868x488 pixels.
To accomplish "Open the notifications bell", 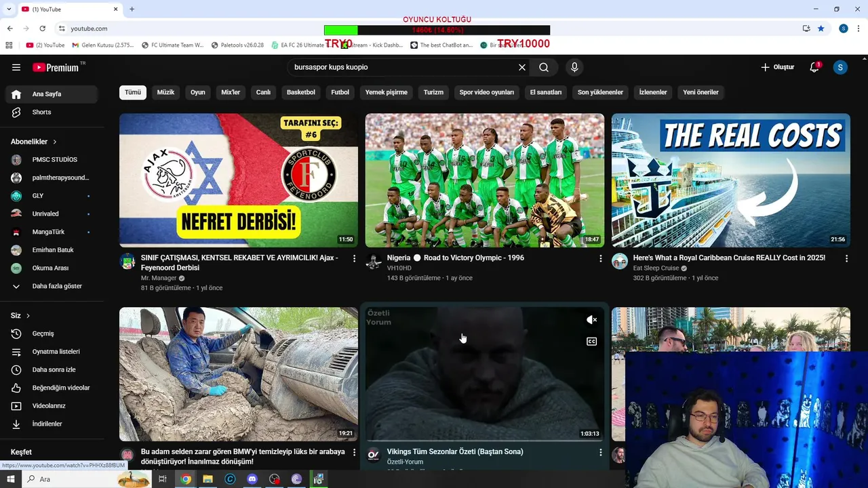I will (x=815, y=67).
